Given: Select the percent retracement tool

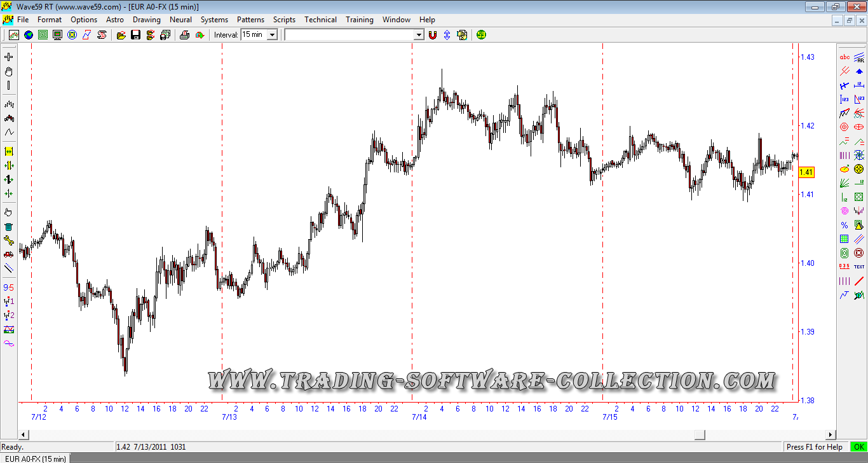Looking at the screenshot, I should tap(844, 225).
